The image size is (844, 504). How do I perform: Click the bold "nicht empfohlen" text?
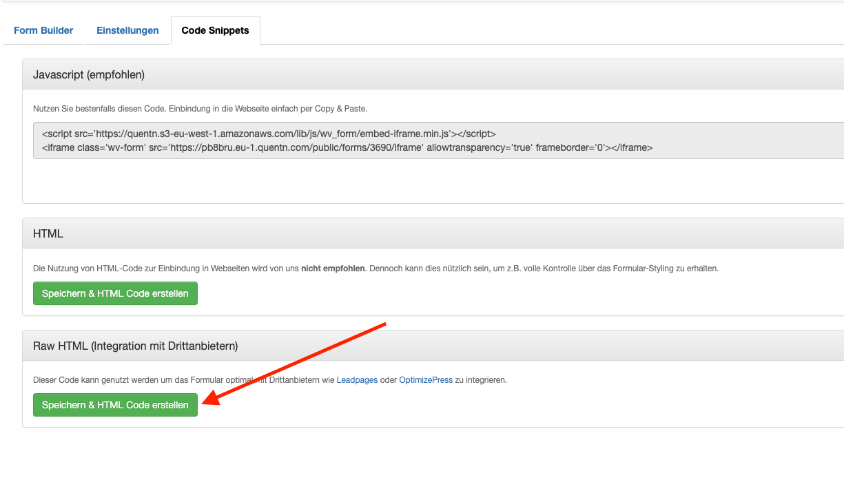pyautogui.click(x=333, y=269)
